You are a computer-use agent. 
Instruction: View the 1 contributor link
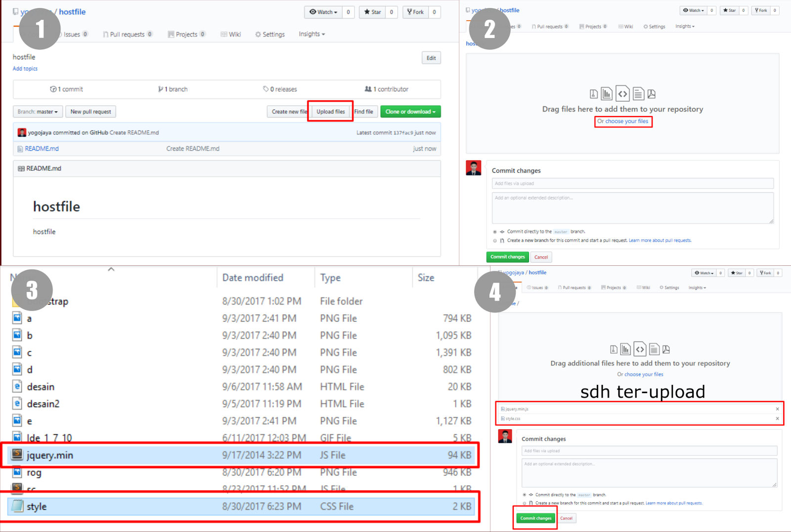(x=387, y=89)
